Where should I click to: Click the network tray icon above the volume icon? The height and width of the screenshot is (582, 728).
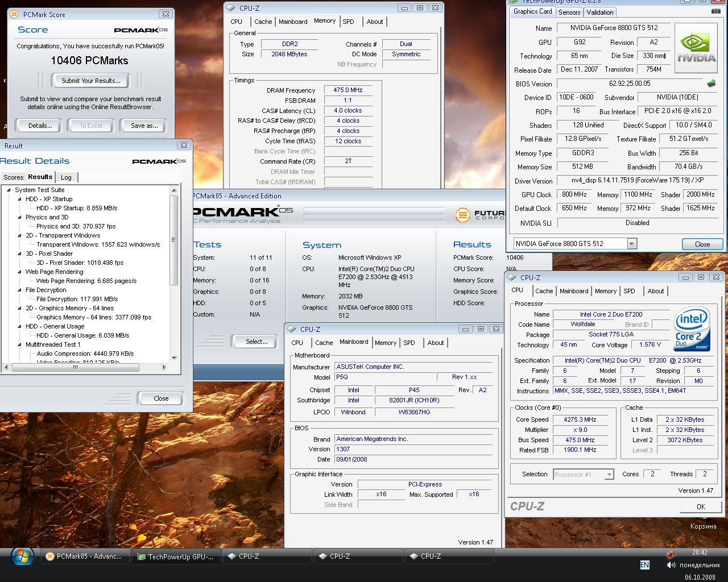click(x=671, y=554)
